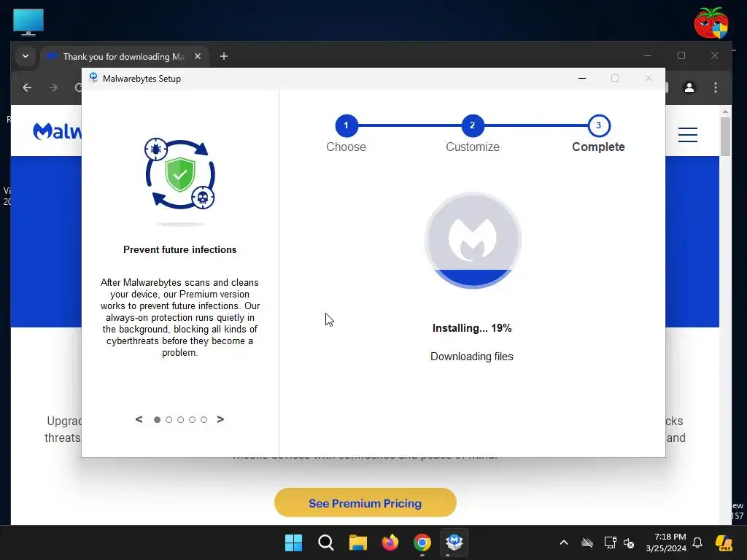The image size is (747, 560).
Task: Open Windows Start menu
Action: pos(293,542)
